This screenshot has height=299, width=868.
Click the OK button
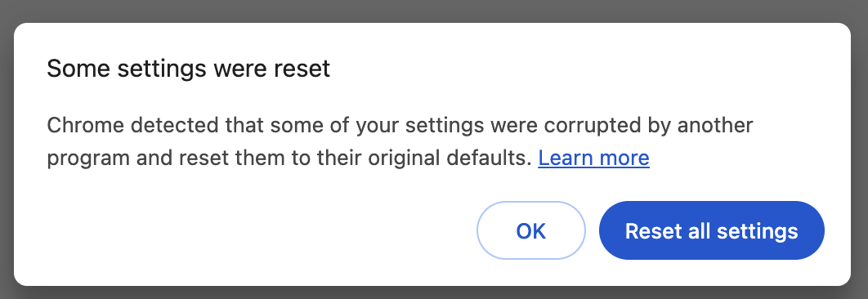[x=531, y=230]
